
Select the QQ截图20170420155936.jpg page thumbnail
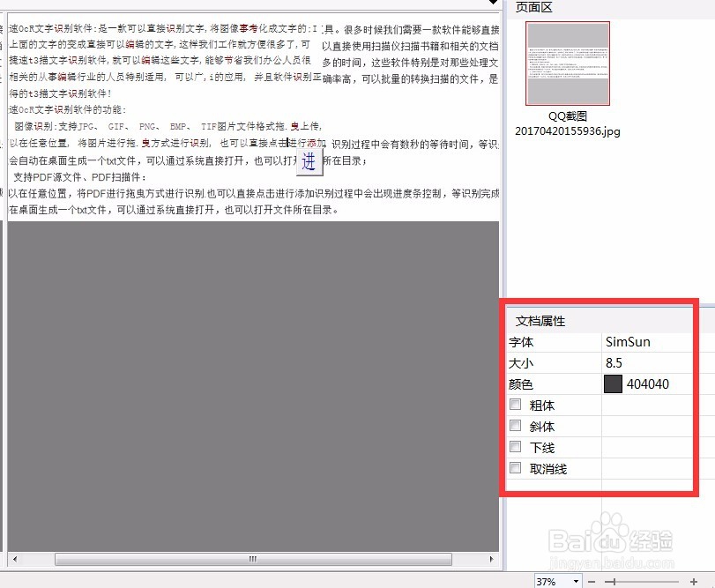click(567, 64)
